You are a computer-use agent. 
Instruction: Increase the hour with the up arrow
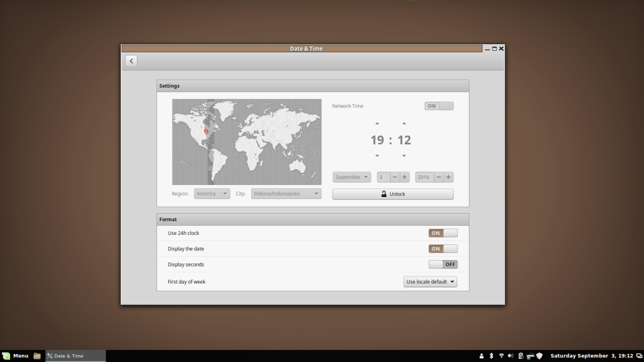pos(377,123)
